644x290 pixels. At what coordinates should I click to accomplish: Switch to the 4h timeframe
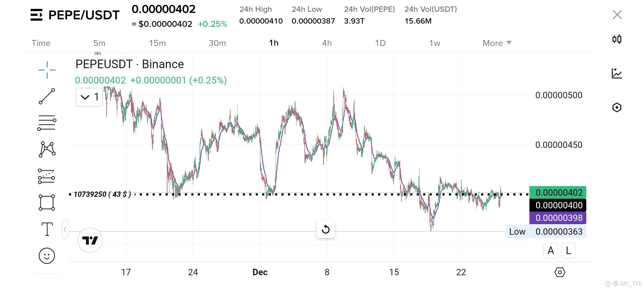pyautogui.click(x=327, y=43)
